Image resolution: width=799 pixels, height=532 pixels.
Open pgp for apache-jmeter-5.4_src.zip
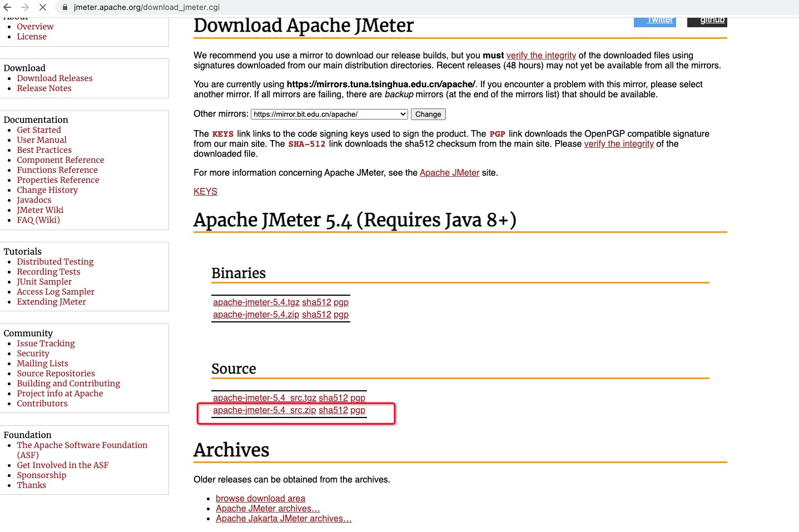tap(358, 410)
